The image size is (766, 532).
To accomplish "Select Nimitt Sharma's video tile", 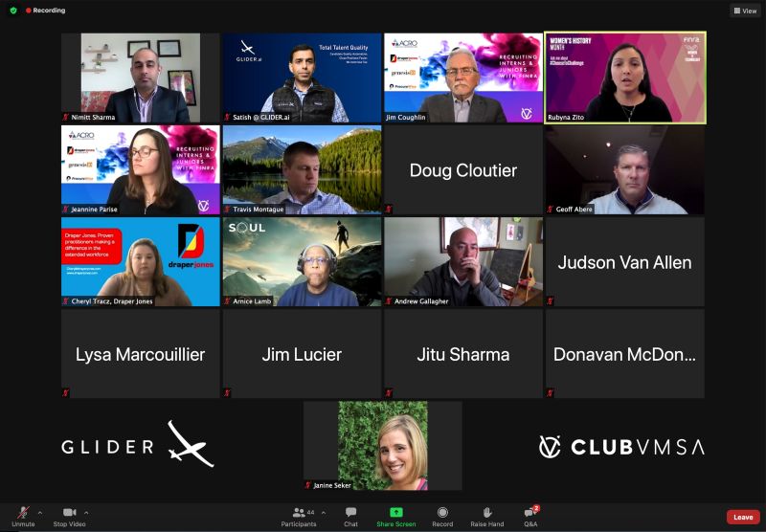I will pyautogui.click(x=141, y=78).
